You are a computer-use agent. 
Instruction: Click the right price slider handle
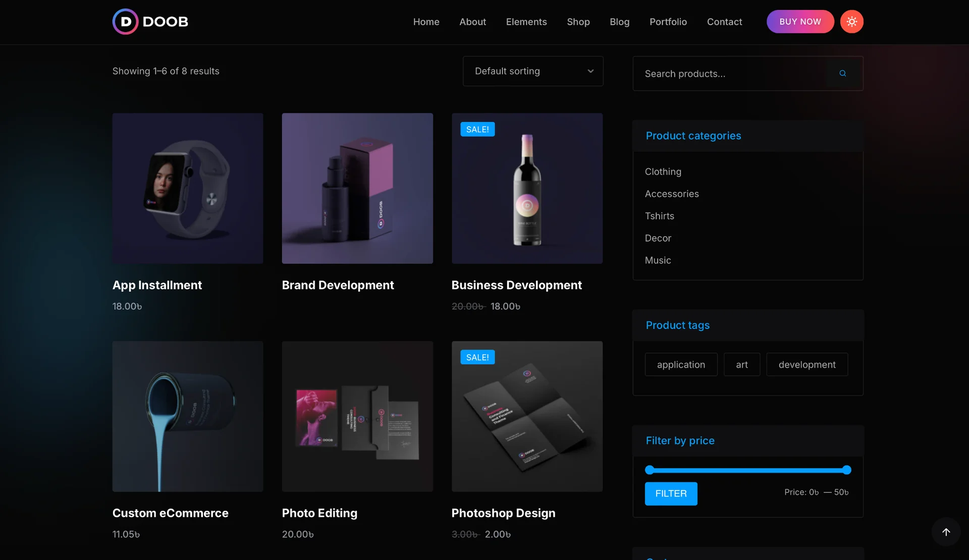click(x=846, y=470)
